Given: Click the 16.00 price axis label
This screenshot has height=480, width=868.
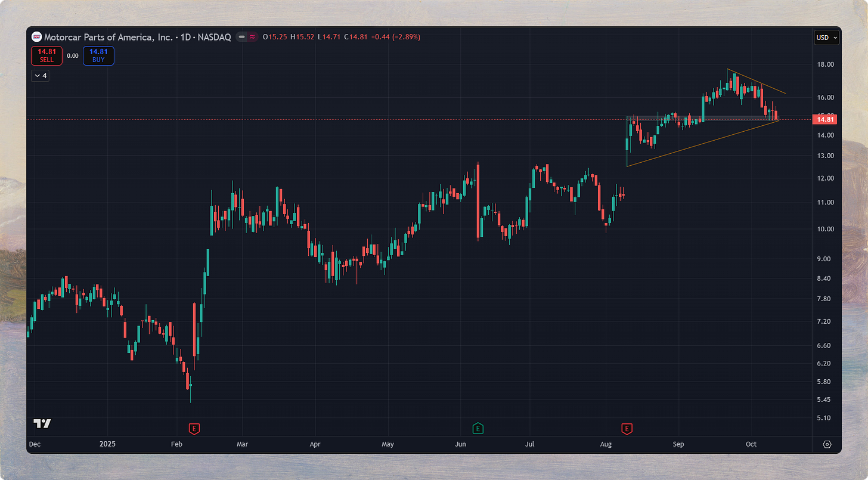Looking at the screenshot, I should (x=825, y=97).
